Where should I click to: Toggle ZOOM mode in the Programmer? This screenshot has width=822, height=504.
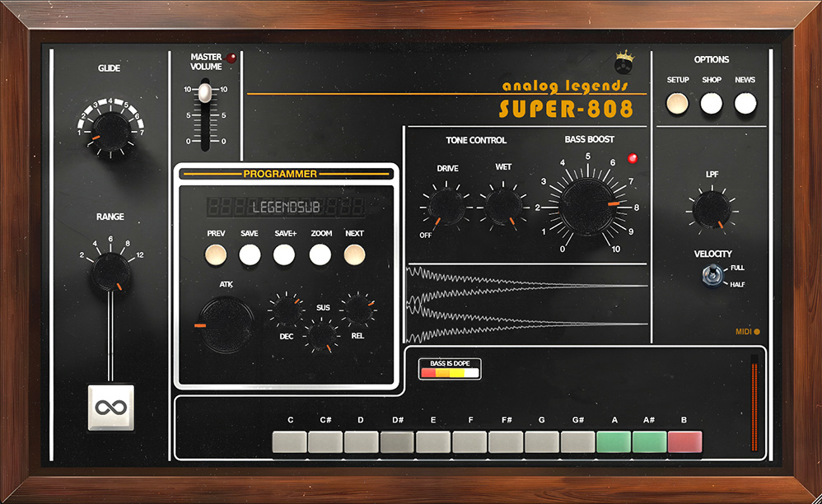pyautogui.click(x=321, y=255)
